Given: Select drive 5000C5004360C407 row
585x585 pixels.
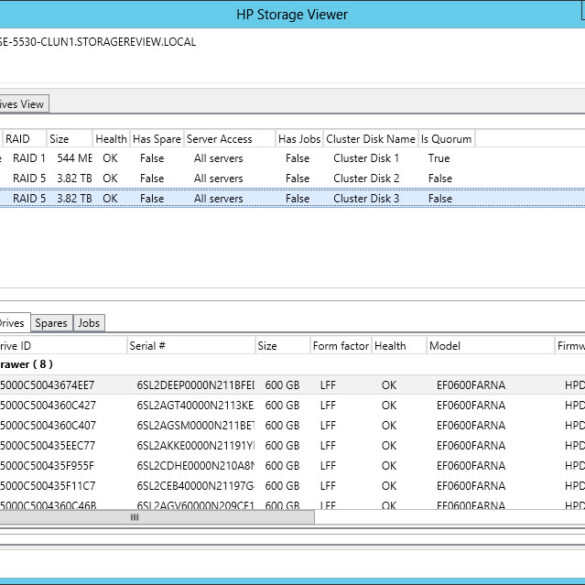Looking at the screenshot, I should pyautogui.click(x=292, y=425).
